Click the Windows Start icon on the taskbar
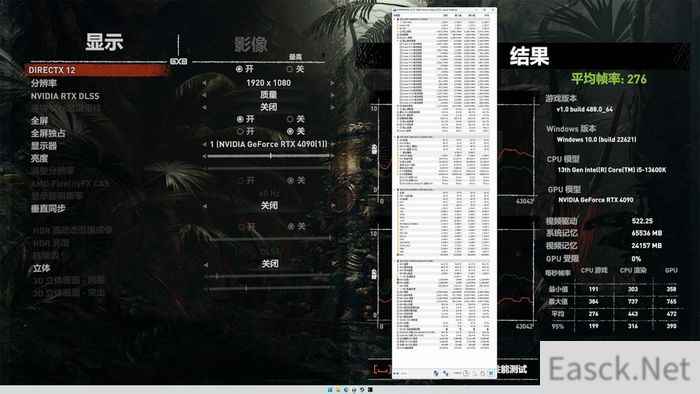Screen dimensions: 700x394 click(330, 390)
